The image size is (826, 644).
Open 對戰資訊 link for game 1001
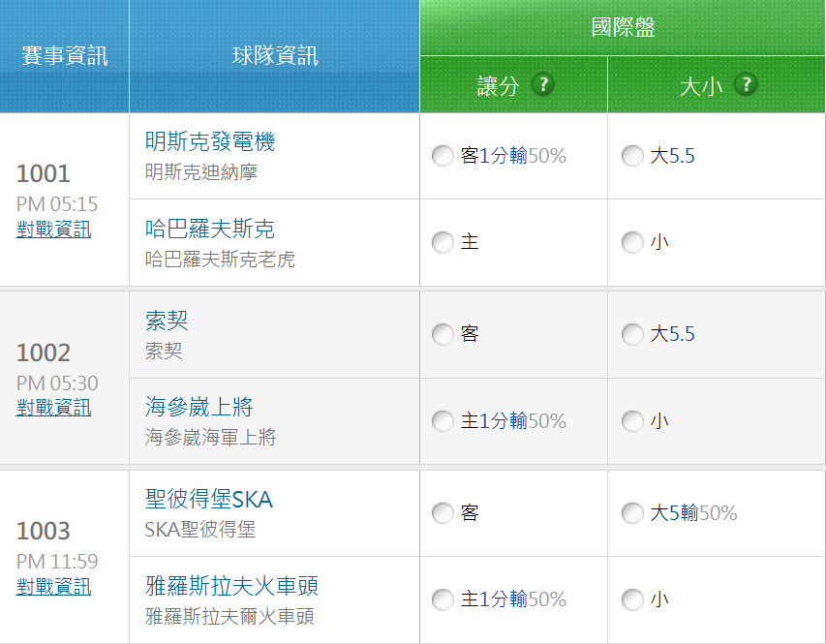pos(54,230)
